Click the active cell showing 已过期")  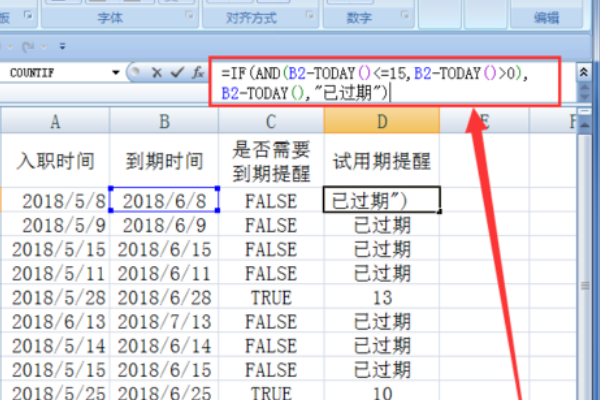(382, 200)
